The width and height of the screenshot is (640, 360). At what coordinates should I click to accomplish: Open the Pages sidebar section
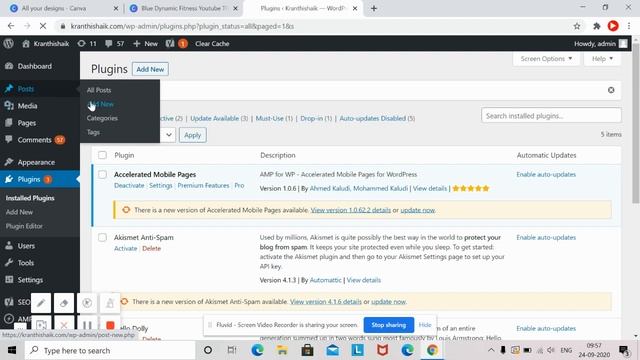pos(27,123)
